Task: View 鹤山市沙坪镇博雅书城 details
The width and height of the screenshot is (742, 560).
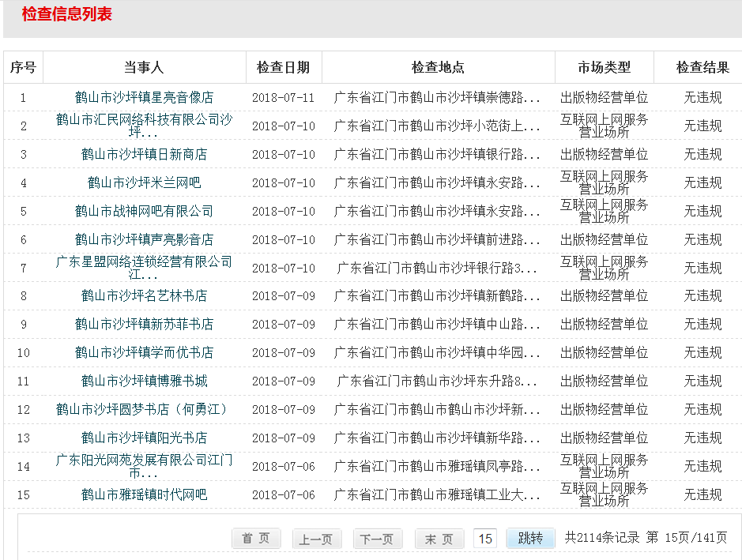Action: pyautogui.click(x=144, y=381)
